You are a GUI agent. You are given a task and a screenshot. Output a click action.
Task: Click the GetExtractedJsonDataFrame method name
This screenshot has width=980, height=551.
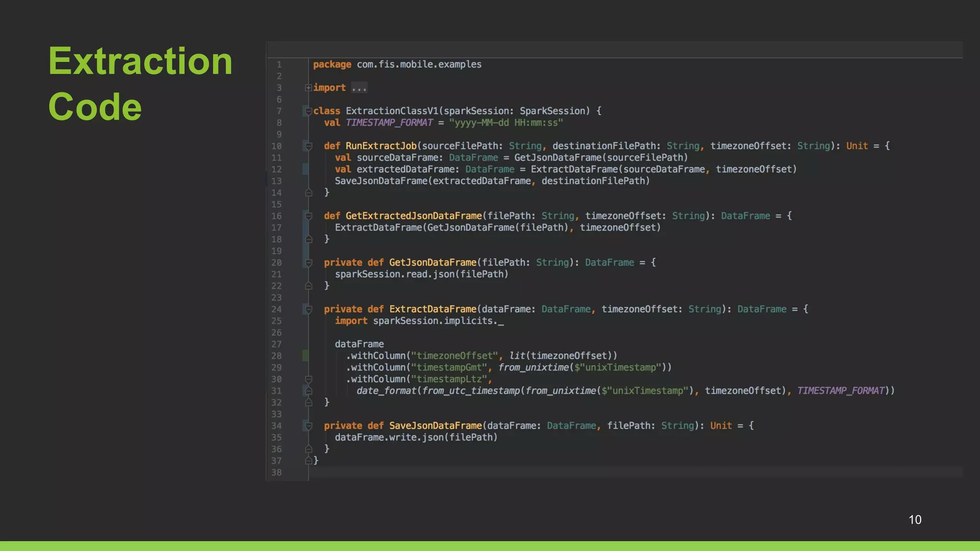click(413, 216)
